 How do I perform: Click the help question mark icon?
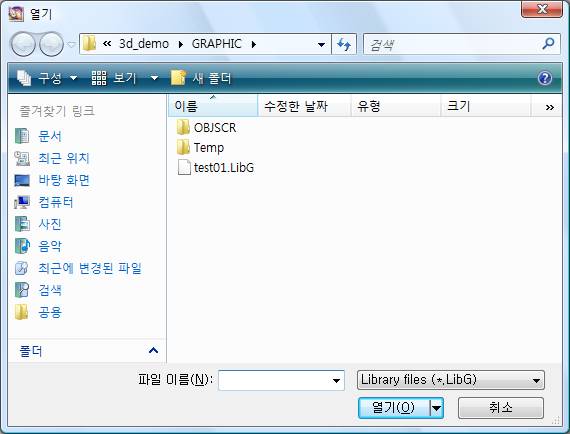click(544, 78)
